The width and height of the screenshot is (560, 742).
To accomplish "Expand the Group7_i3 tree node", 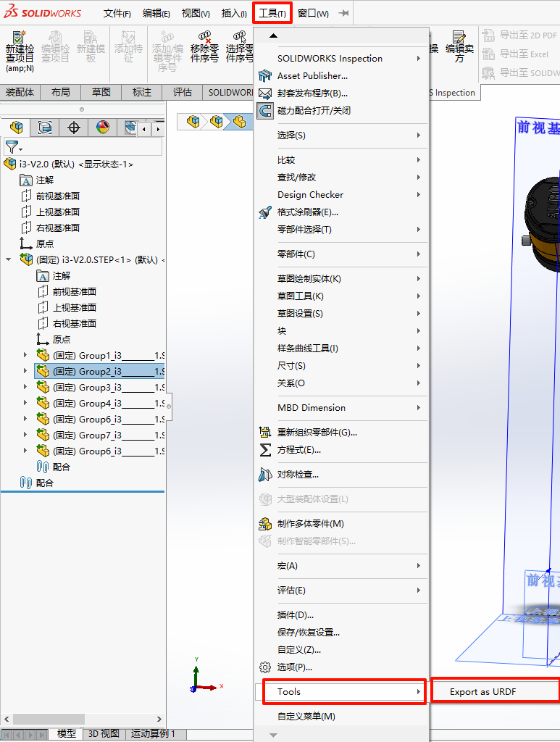I will coord(25,435).
